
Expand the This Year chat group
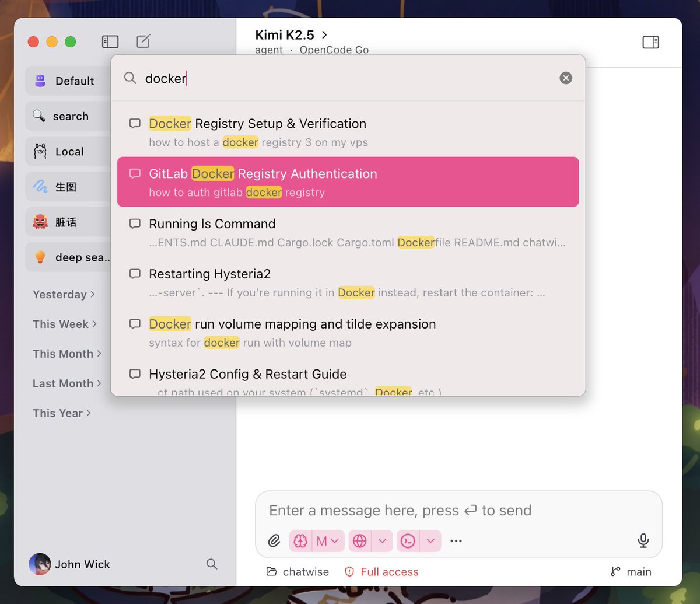tap(62, 413)
